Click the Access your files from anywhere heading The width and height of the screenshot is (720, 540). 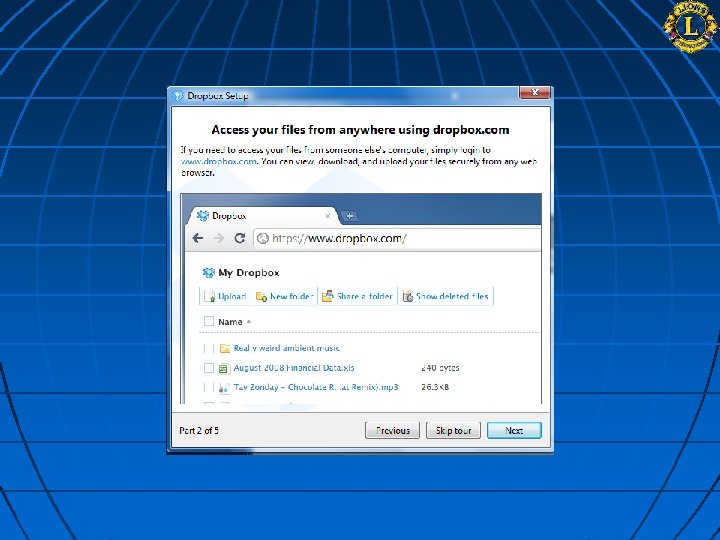(360, 130)
